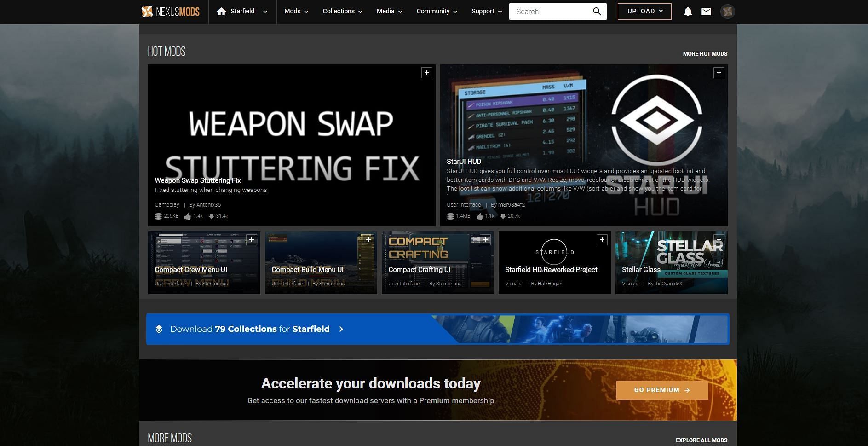This screenshot has height=446, width=868.
Task: Open the Starfield HD Reworked Project mod
Action: 551,270
